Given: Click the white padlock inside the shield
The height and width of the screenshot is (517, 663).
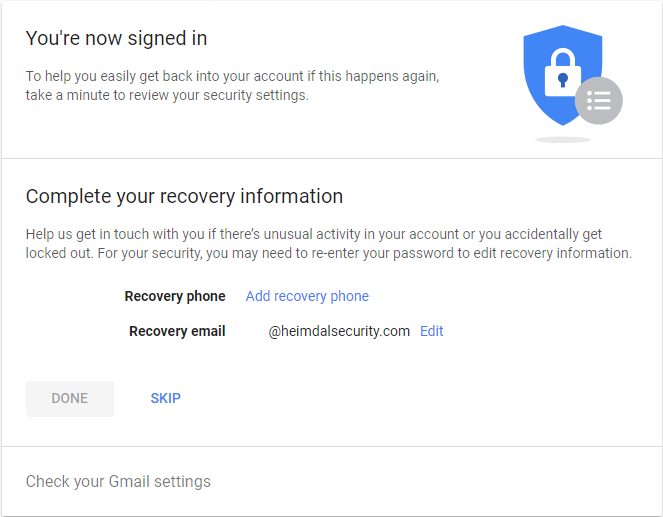Looking at the screenshot, I should coord(563,72).
